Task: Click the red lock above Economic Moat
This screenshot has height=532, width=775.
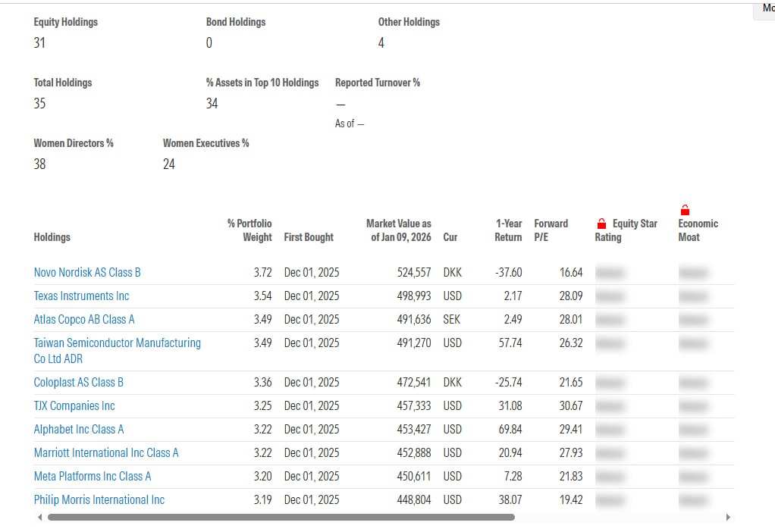Action: pyautogui.click(x=685, y=210)
